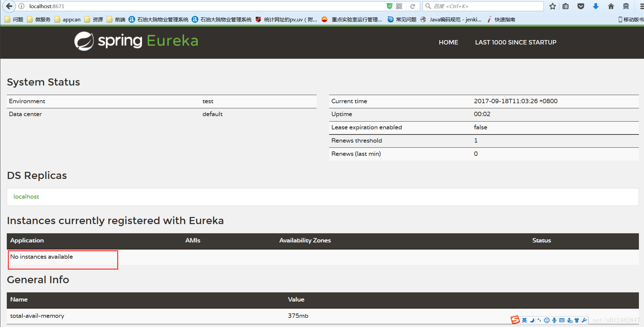Open the 资源 bookmark folder
This screenshot has height=327, width=644.
[x=94, y=19]
